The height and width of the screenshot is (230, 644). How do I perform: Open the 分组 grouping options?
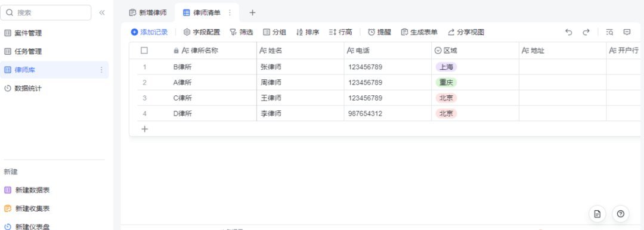[x=275, y=32]
